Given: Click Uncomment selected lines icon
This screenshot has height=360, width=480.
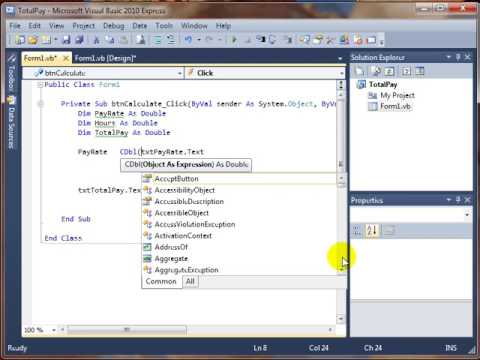Looking at the screenshot, I should pos(171,40).
